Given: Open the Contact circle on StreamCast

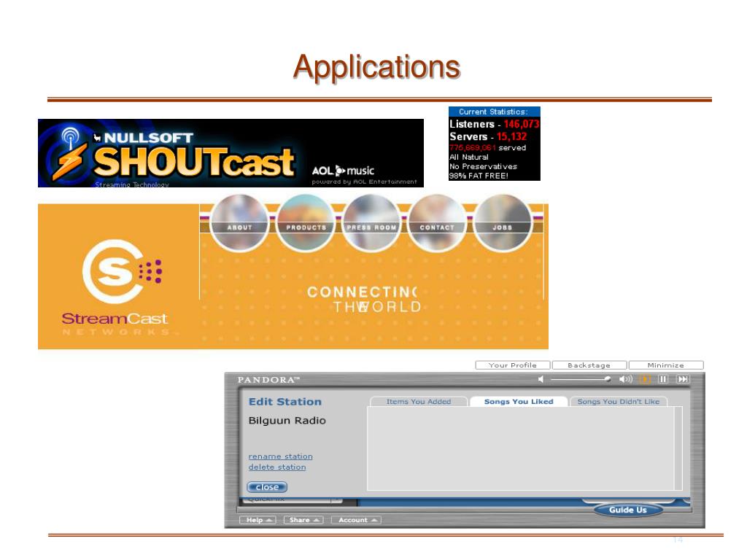Looking at the screenshot, I should click(x=437, y=223).
